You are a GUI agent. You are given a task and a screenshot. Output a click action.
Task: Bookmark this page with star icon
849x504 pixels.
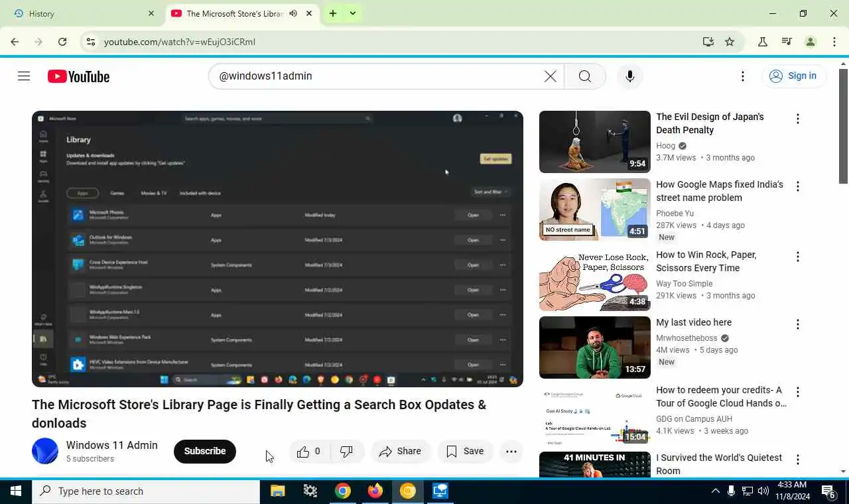click(x=730, y=42)
